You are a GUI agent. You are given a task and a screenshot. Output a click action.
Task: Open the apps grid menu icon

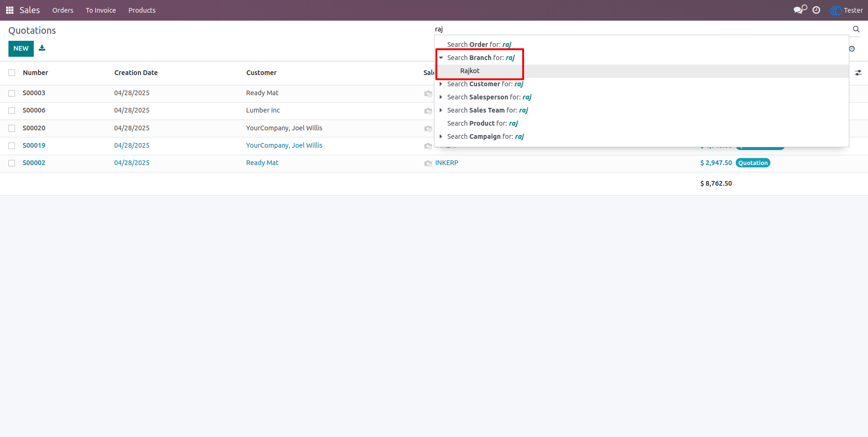pos(9,10)
